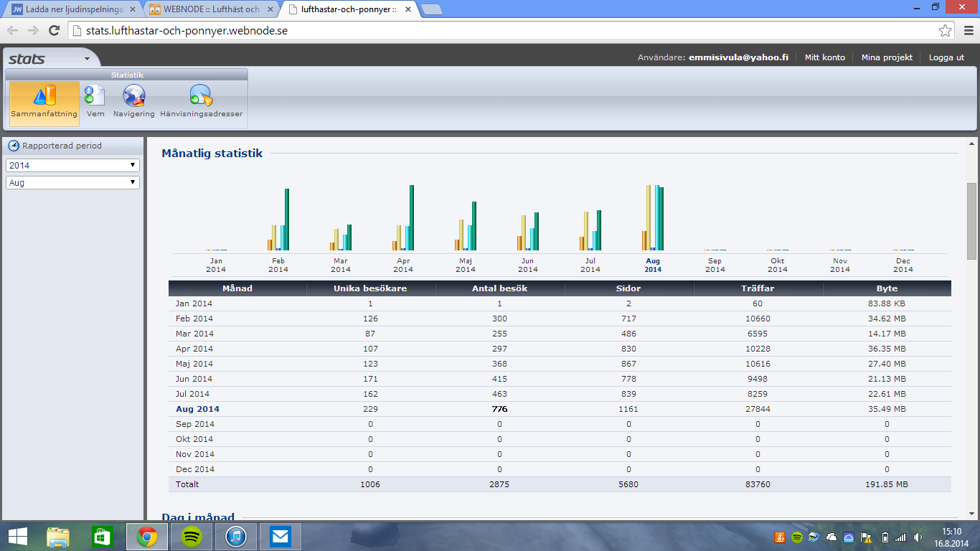Select the Hänvisningsadresser referrers icon
This screenshot has width=980, height=551.
click(x=201, y=100)
